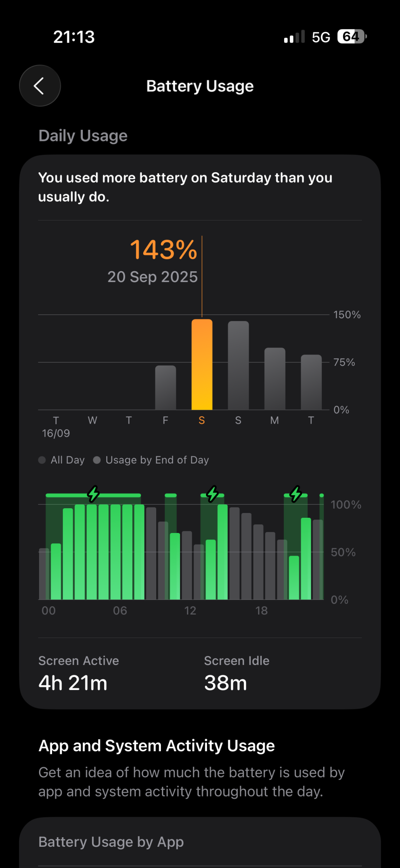Screen dimensions: 400x868
Task: Tap the 143% usage value label
Action: pos(164,250)
